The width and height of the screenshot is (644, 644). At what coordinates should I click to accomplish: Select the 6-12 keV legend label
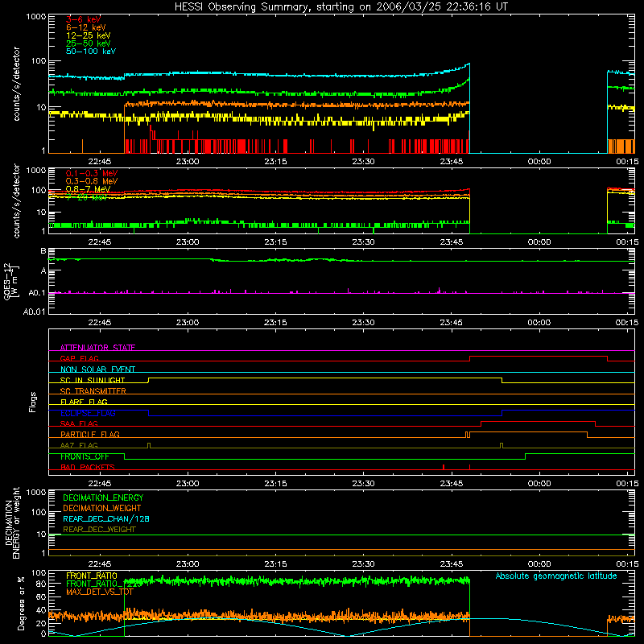coord(86,27)
